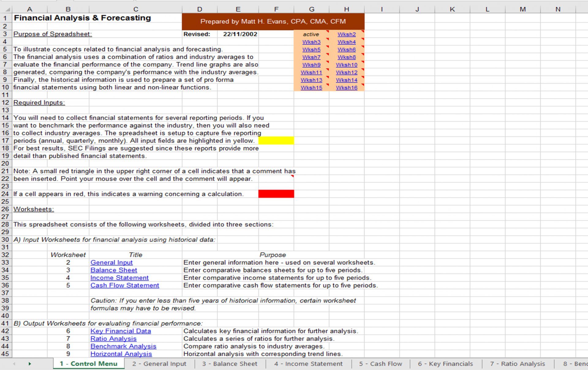Switch to the 1 - Control Menu sheet tab
This screenshot has width=588, height=370.
(x=89, y=364)
